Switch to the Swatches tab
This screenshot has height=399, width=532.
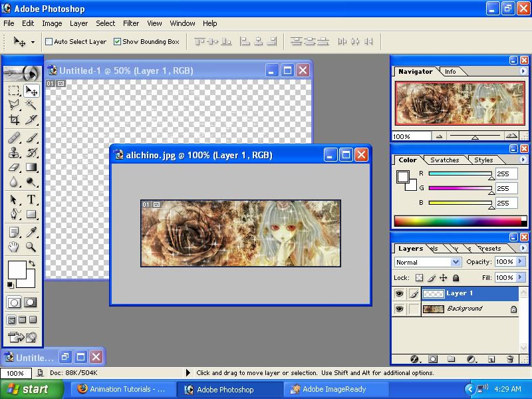click(444, 160)
